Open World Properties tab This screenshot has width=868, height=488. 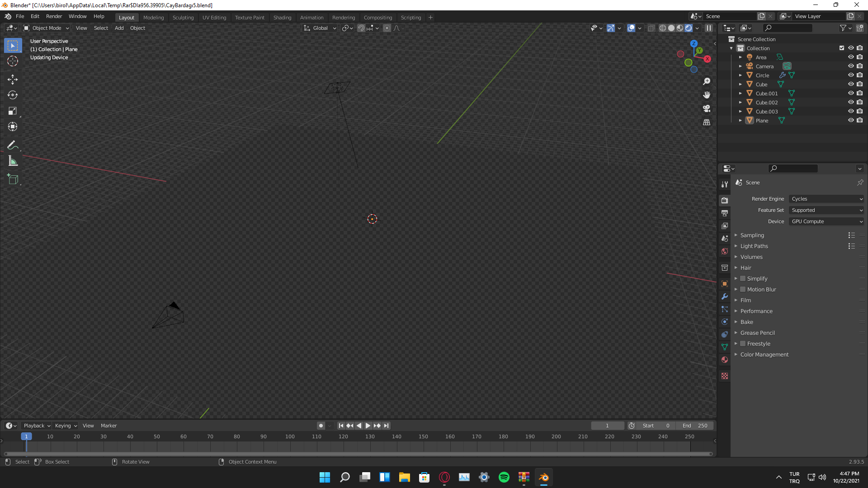[x=724, y=251]
